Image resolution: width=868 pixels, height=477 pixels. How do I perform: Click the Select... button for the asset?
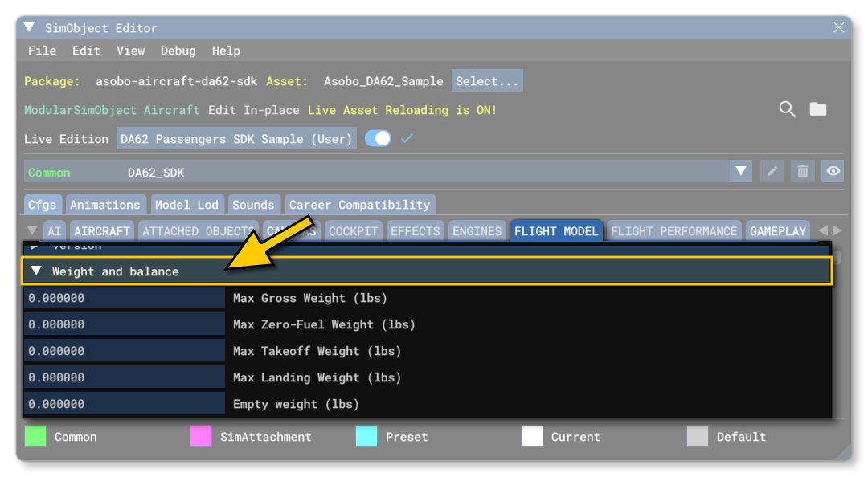coord(487,80)
